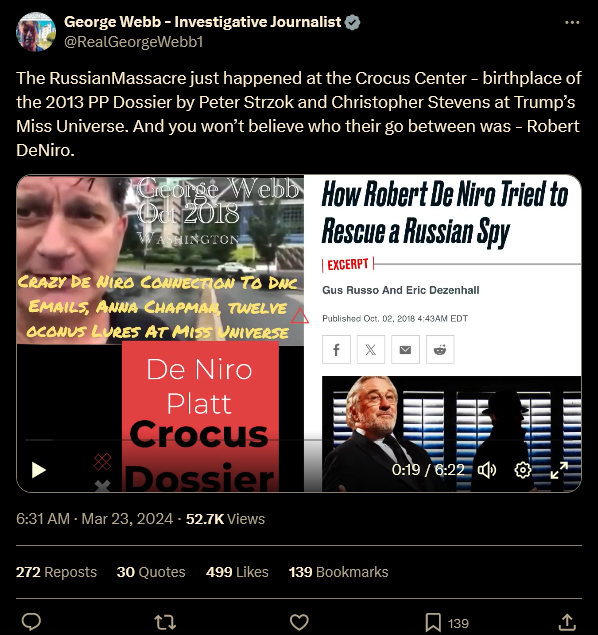Image resolution: width=598 pixels, height=635 pixels.
Task: Play the embedded video
Action: click(x=39, y=470)
